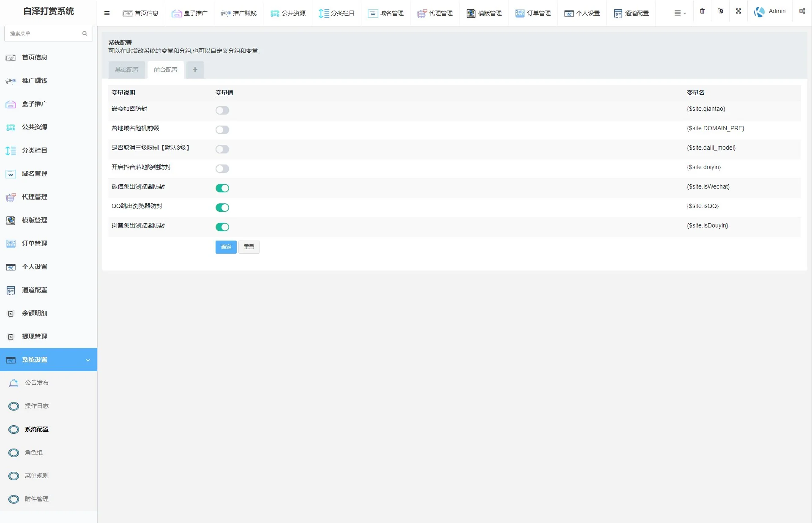
Task: Open the list dropdown in top bar
Action: [680, 13]
